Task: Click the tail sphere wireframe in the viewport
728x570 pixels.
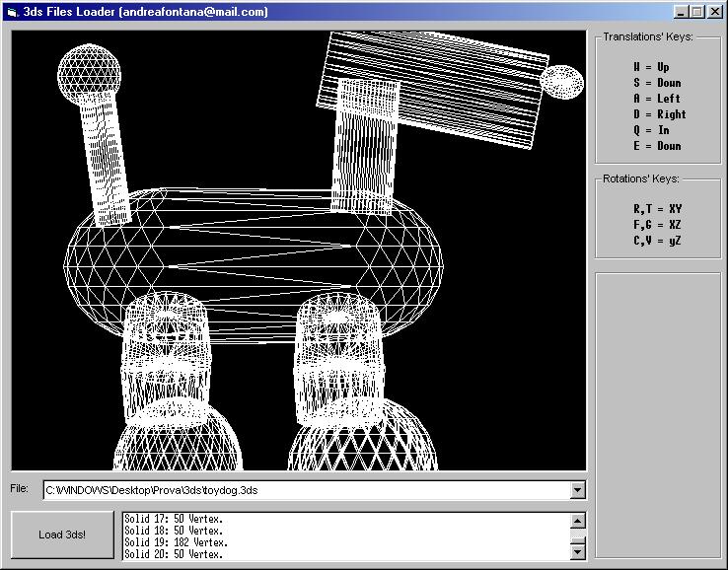Action: (90, 70)
